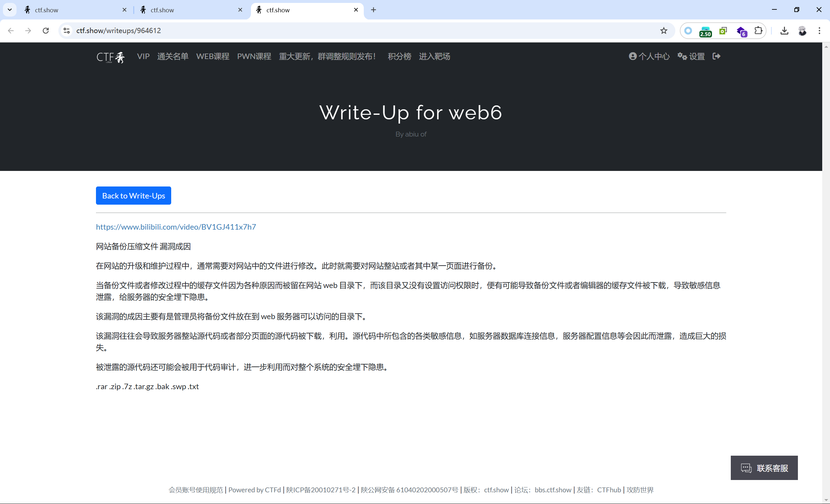Click the reload page icon
The width and height of the screenshot is (830, 504).
46,31
